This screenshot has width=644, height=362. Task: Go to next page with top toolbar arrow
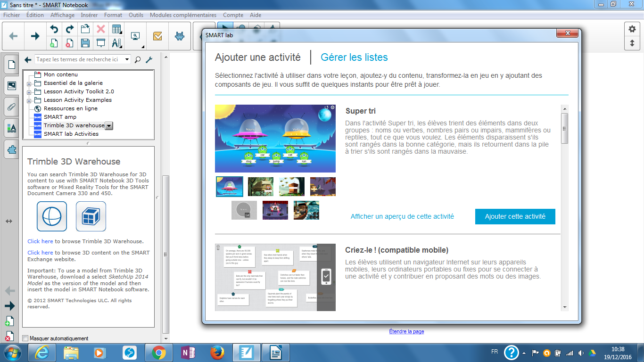point(35,36)
